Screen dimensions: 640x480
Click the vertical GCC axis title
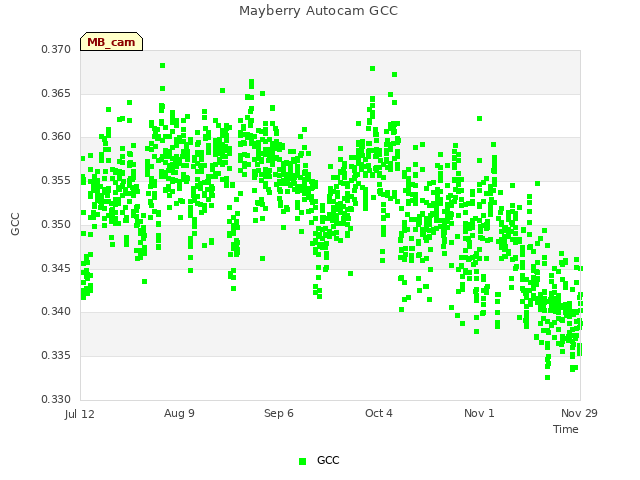[15, 224]
